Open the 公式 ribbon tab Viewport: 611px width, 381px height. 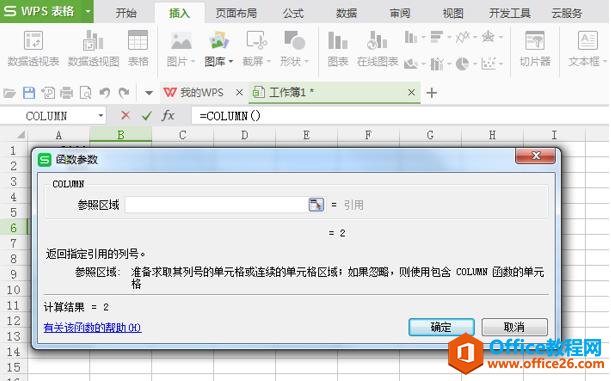pyautogui.click(x=293, y=13)
